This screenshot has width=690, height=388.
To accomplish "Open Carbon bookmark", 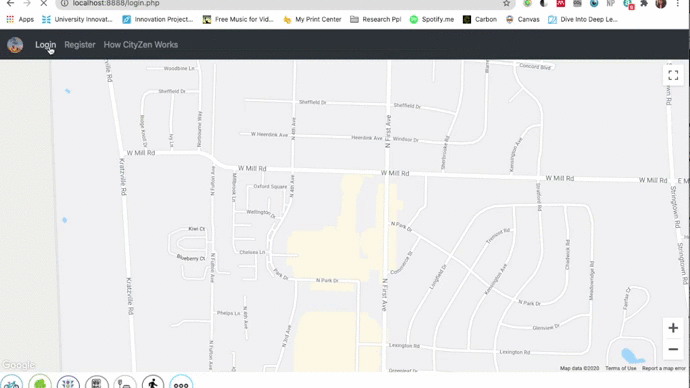I will 480,19.
